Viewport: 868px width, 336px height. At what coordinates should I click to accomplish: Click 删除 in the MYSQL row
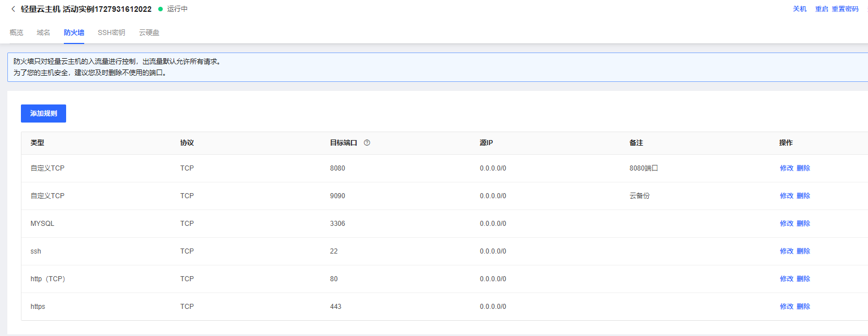(x=804, y=224)
